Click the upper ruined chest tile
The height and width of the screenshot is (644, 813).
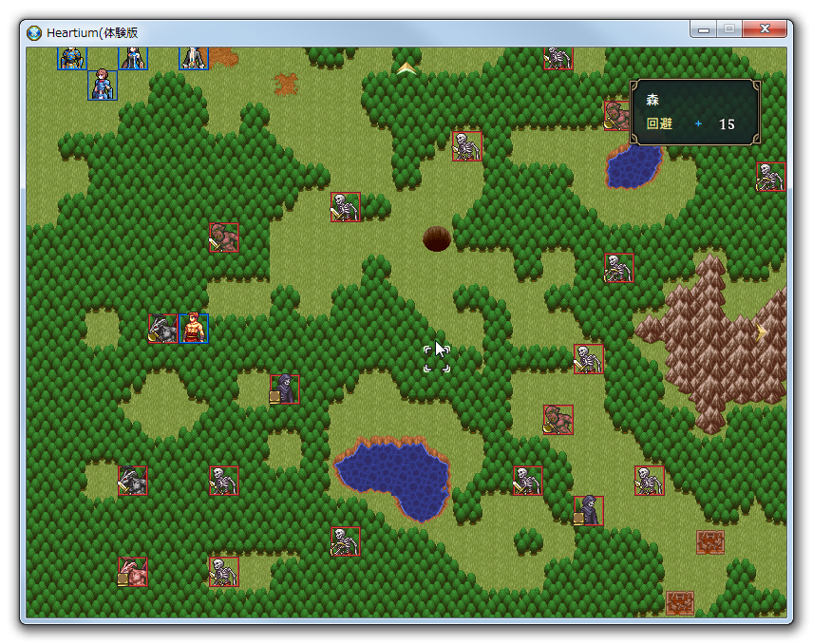pos(710,542)
